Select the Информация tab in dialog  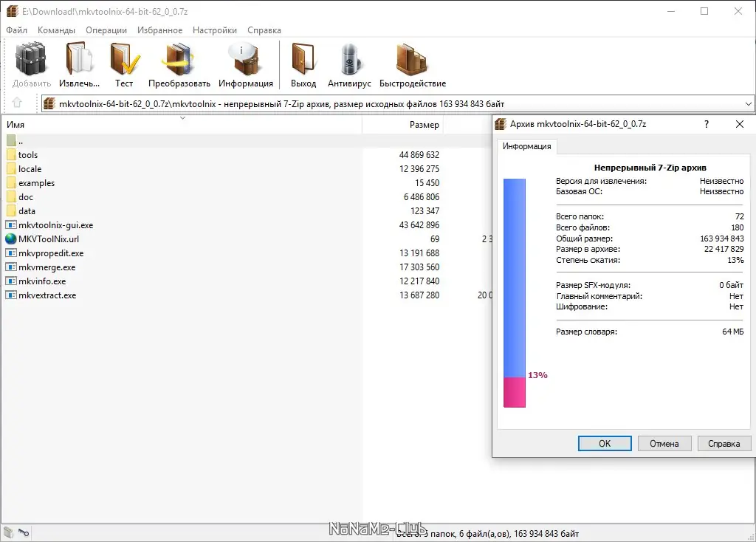pyautogui.click(x=526, y=146)
